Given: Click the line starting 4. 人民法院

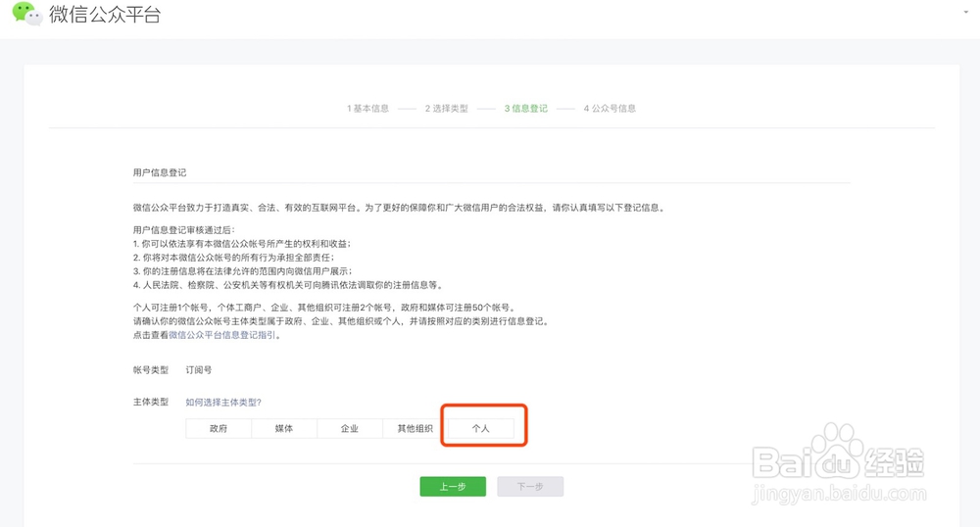Looking at the screenshot, I should (289, 285).
